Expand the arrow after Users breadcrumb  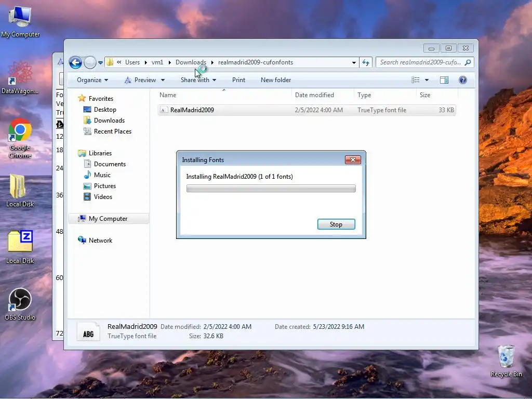(146, 62)
